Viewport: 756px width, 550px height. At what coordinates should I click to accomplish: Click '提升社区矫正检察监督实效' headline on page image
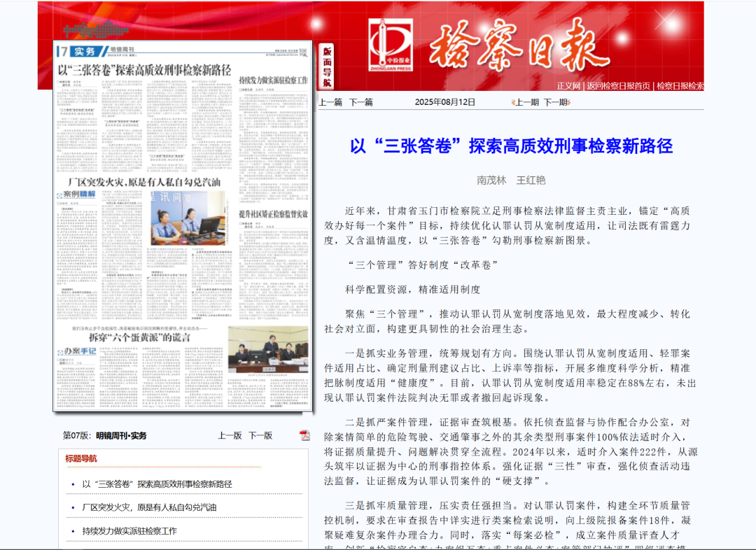[x=273, y=213]
